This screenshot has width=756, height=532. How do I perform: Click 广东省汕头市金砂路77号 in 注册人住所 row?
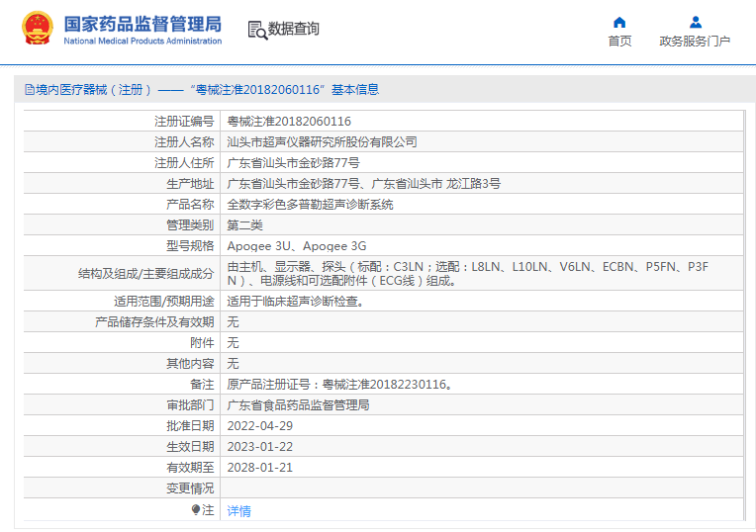(x=294, y=163)
